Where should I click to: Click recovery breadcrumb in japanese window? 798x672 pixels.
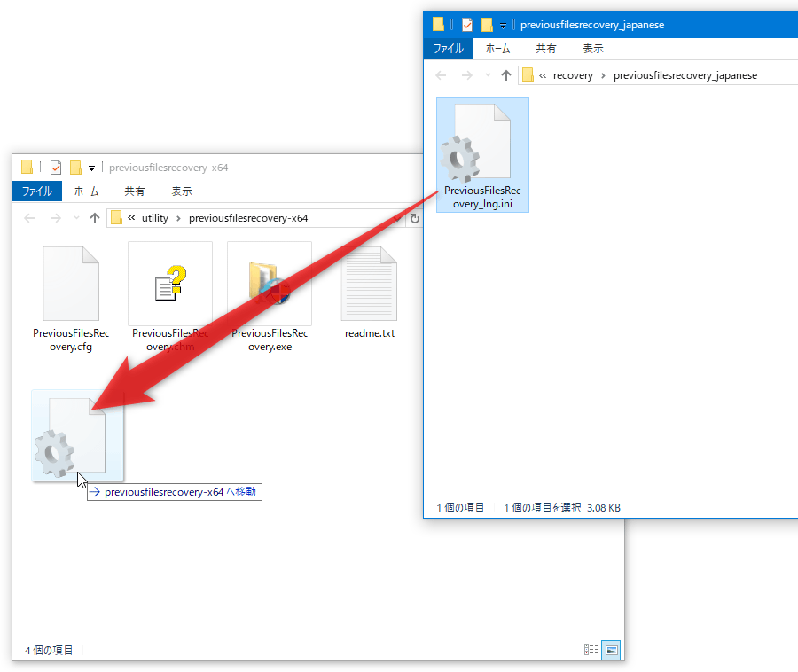click(573, 75)
